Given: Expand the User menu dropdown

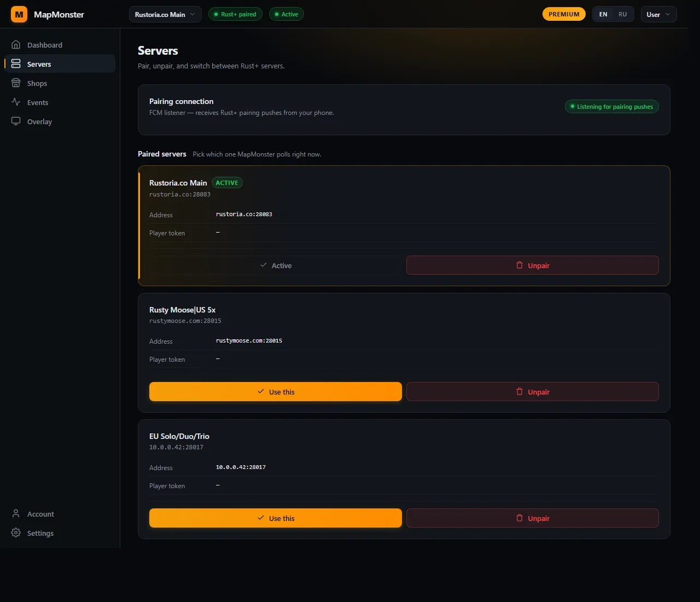Looking at the screenshot, I should [658, 14].
